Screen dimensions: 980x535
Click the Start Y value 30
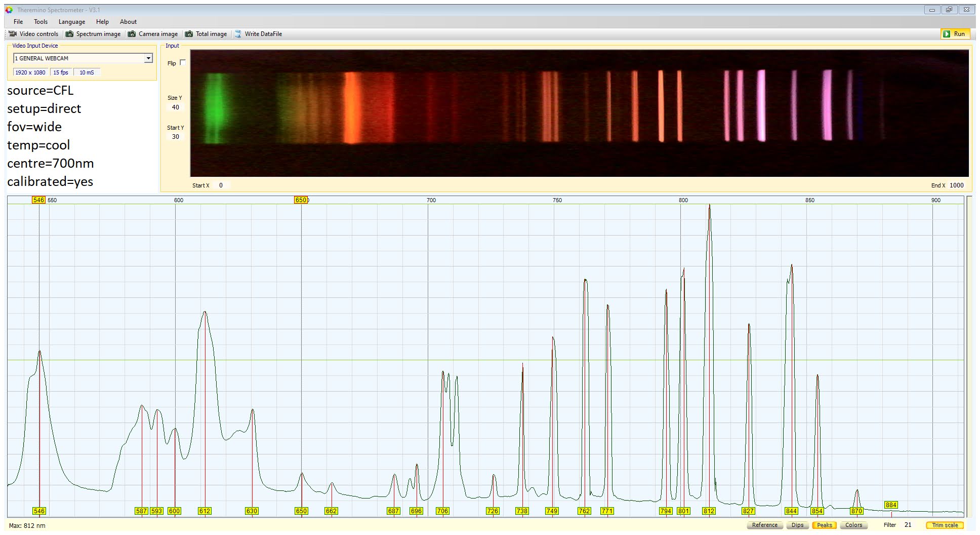[x=175, y=137]
